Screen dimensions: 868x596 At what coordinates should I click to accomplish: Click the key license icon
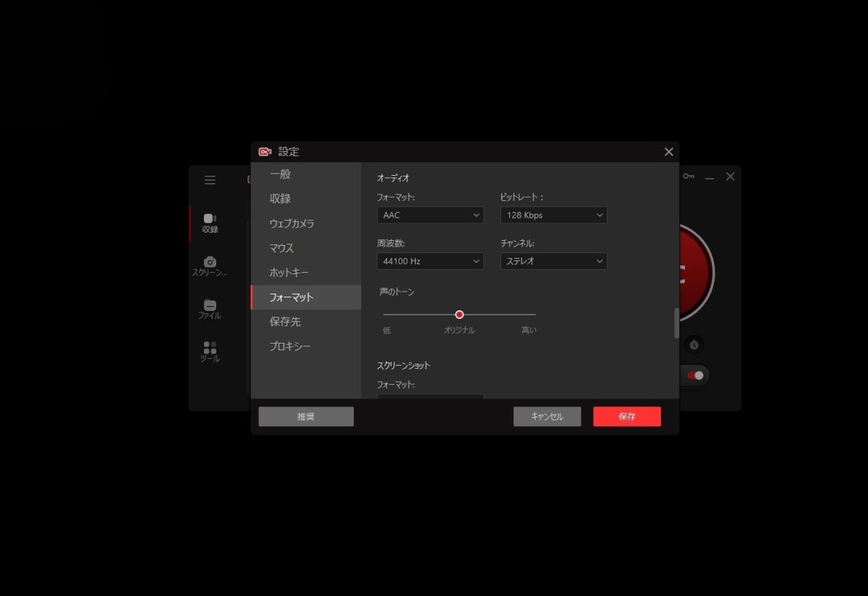pos(688,176)
